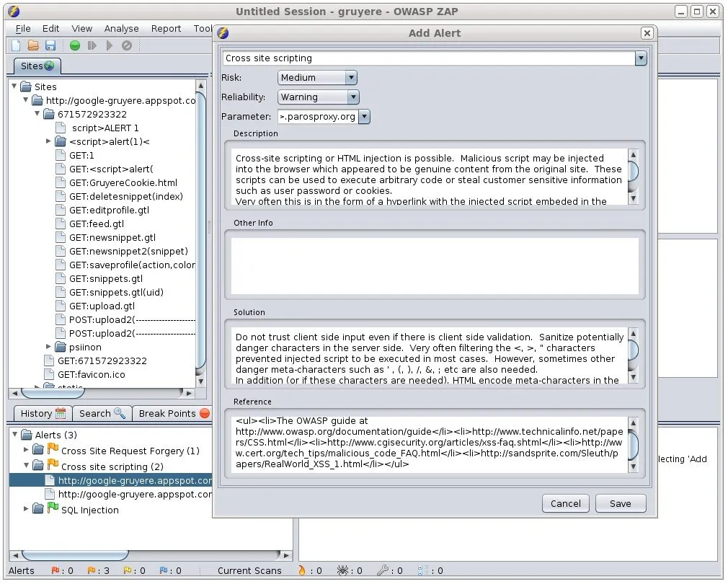
Task: Open the Report menu
Action: pos(166,29)
